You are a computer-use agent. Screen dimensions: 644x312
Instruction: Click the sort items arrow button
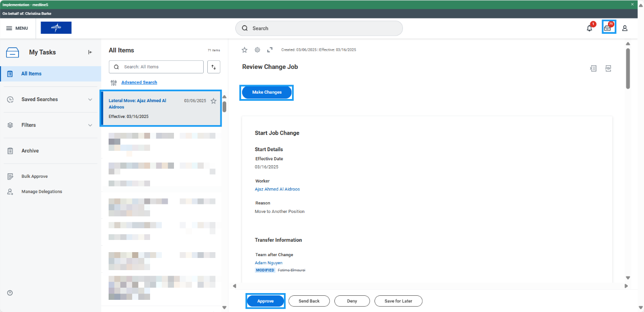coord(214,67)
